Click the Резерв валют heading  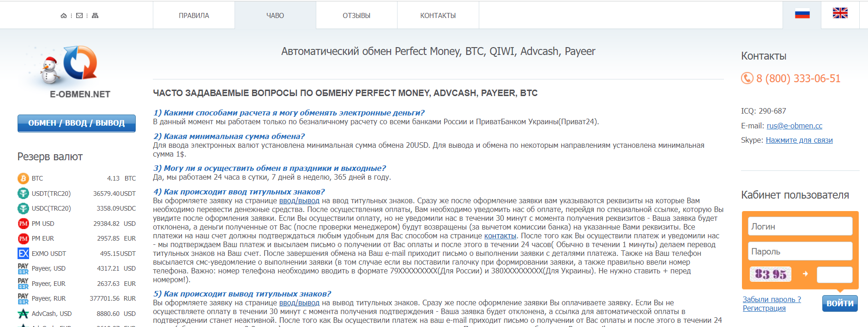coord(50,157)
